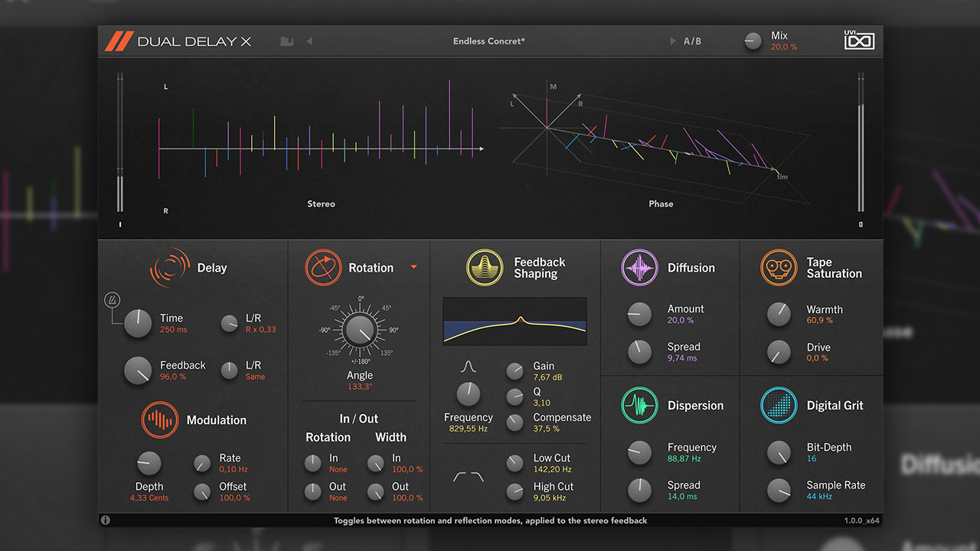This screenshot has height=551, width=980.
Task: Toggle the Rotation In knob from None
Action: 313,462
